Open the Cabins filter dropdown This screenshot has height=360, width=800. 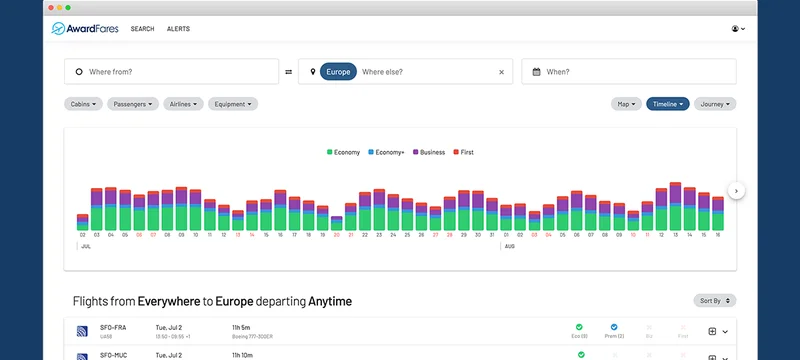click(x=83, y=104)
